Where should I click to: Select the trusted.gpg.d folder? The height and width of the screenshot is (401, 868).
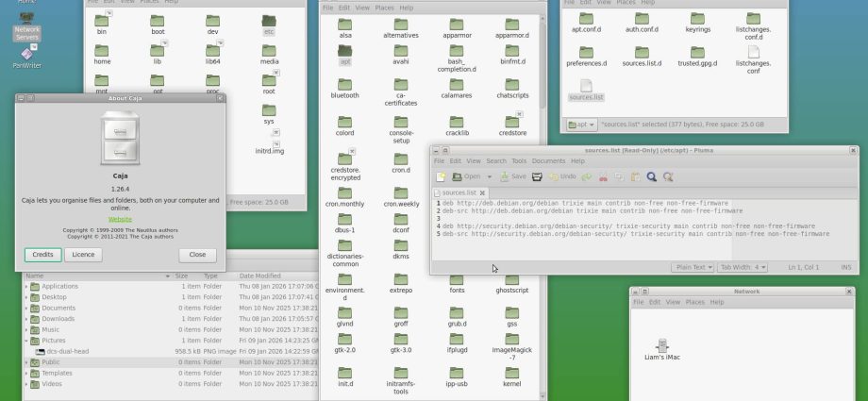(697, 56)
